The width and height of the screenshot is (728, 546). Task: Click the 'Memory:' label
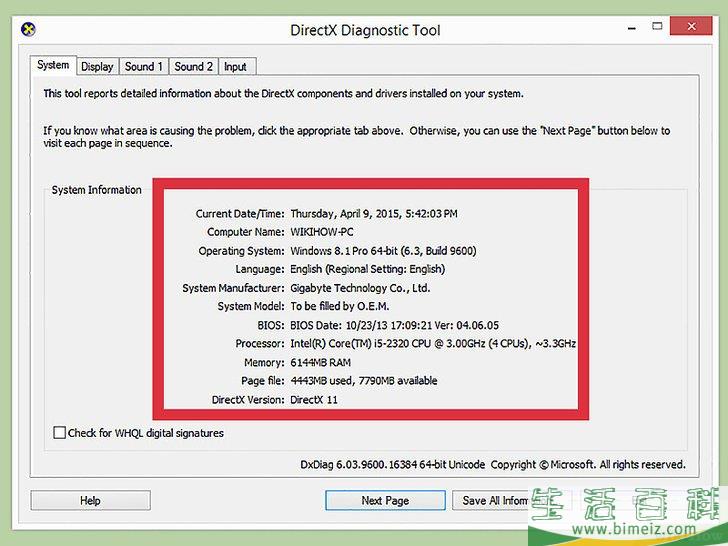[264, 362]
